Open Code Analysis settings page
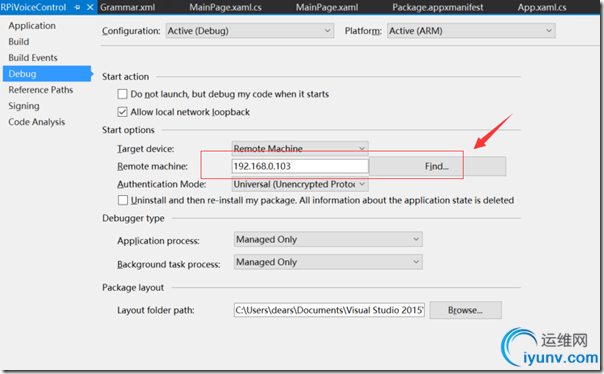 (37, 122)
